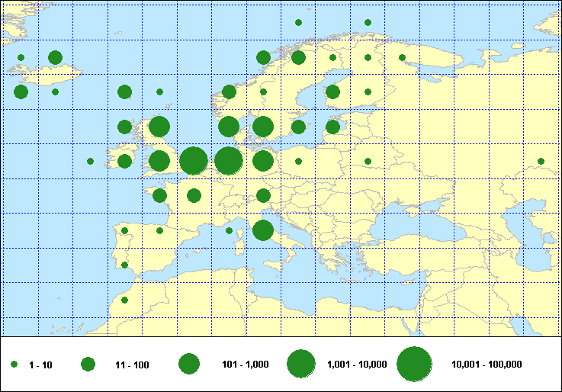Click the small dot near Sardinia in the Mediterranean
The height and width of the screenshot is (392, 562).
tap(229, 230)
